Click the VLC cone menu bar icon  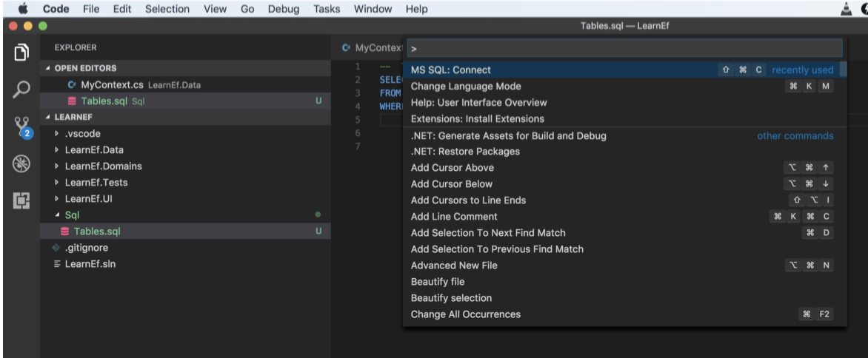847,9
